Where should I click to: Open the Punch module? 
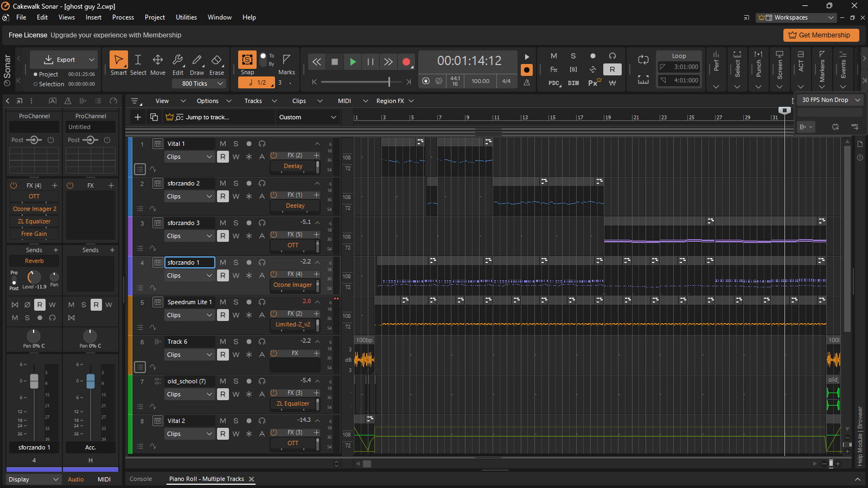[758, 70]
